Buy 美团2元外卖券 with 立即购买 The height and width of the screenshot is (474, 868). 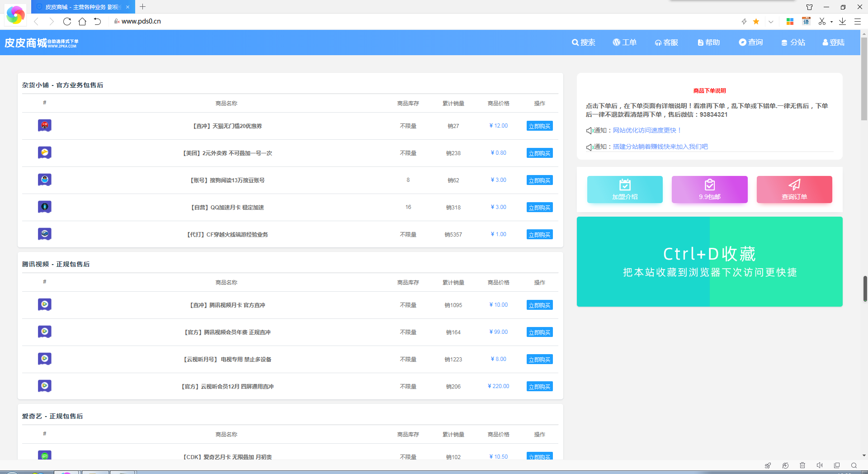540,153
